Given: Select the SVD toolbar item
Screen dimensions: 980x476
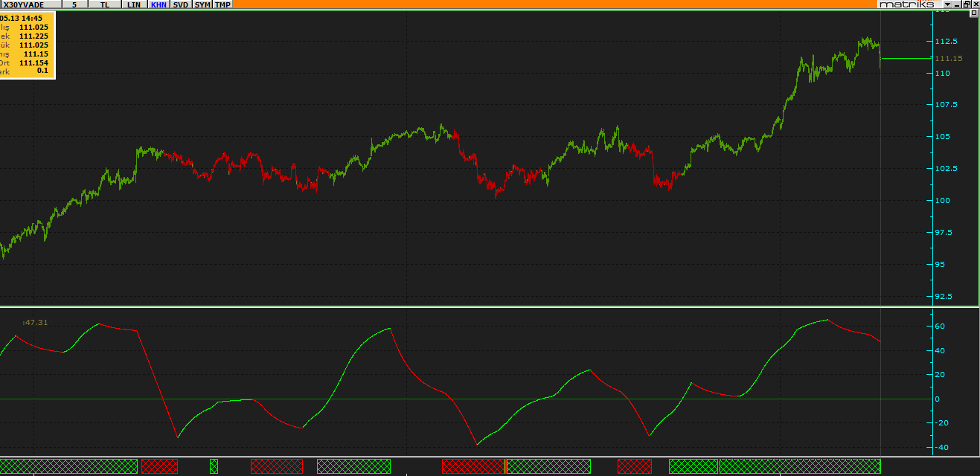Looking at the screenshot, I should [181, 4].
